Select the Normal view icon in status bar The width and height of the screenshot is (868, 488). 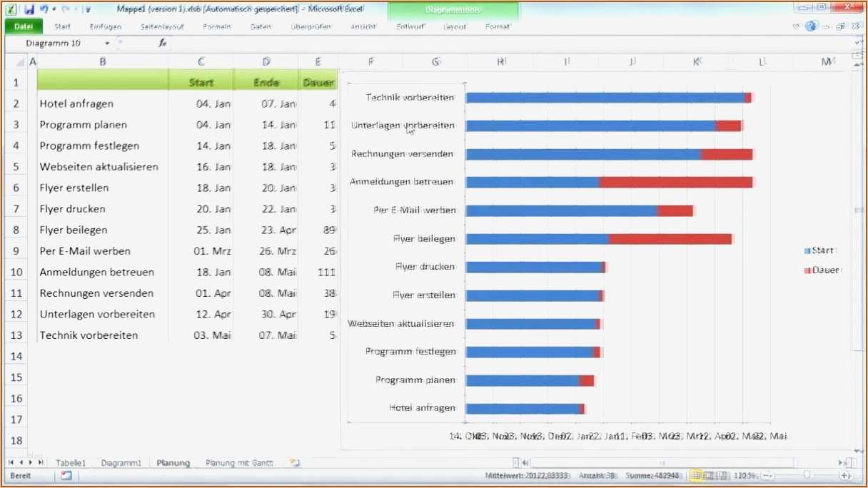697,475
